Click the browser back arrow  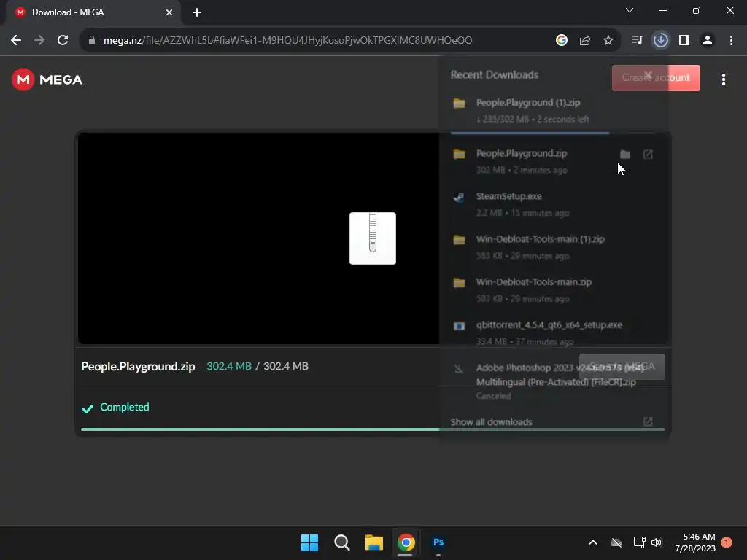(16, 41)
